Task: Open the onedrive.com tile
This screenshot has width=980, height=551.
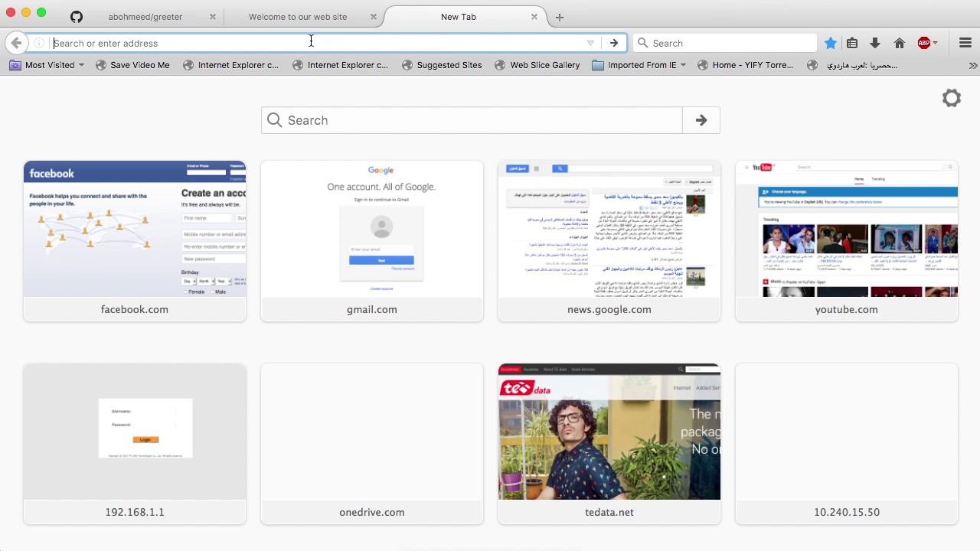Action: tap(372, 444)
